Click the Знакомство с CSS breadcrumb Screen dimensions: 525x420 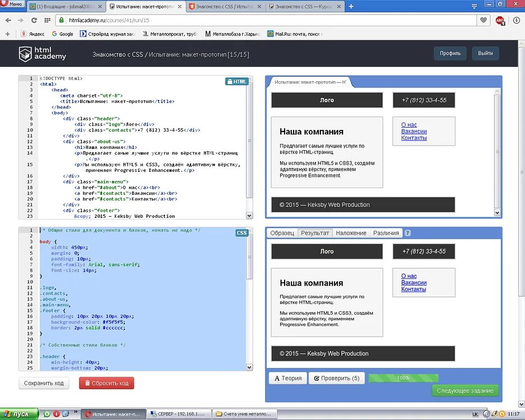pyautogui.click(x=118, y=54)
